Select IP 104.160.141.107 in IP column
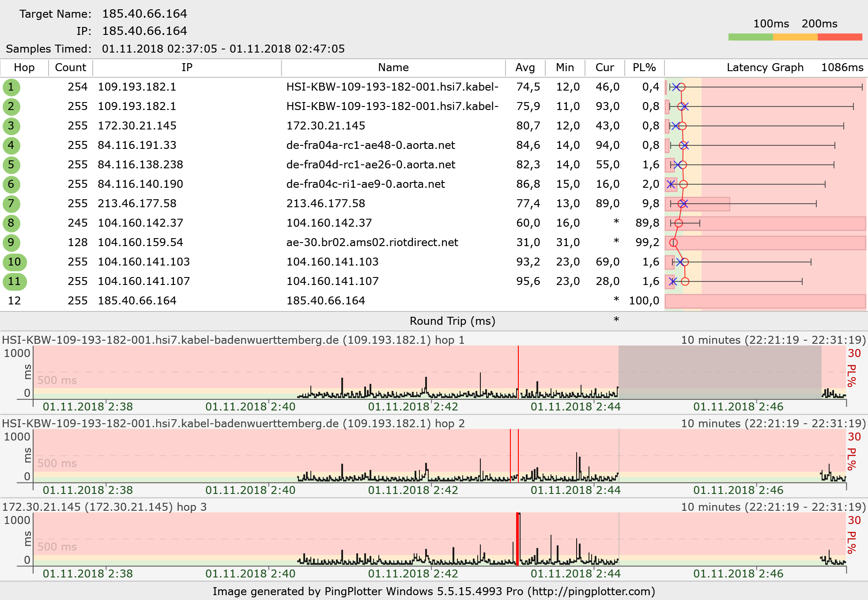Screen dimensions: 868x600 click(144, 281)
